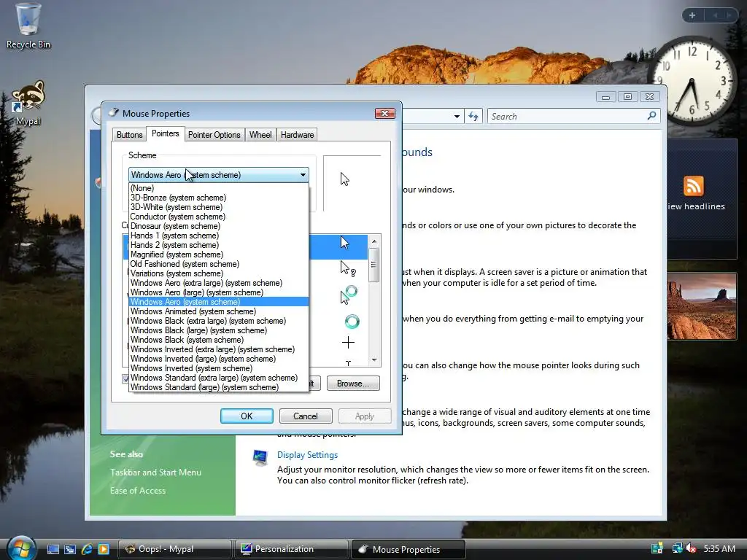
Task: Click the Apply button
Action: 365,416
